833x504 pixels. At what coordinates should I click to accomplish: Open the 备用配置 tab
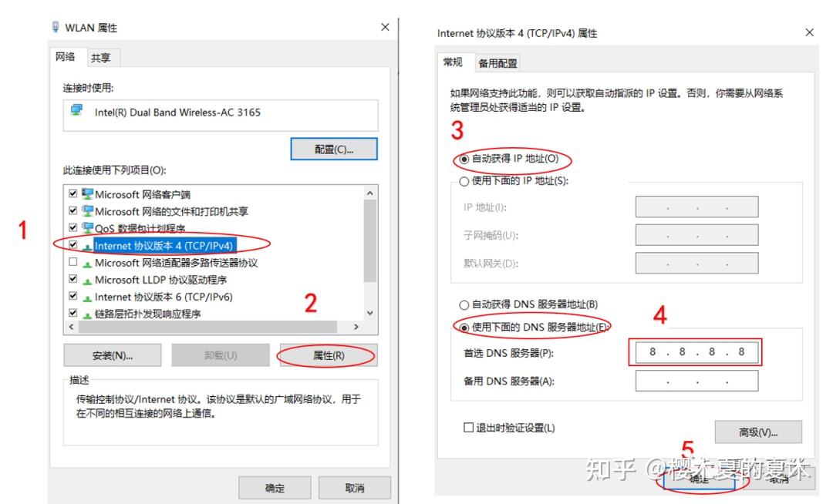(x=497, y=64)
